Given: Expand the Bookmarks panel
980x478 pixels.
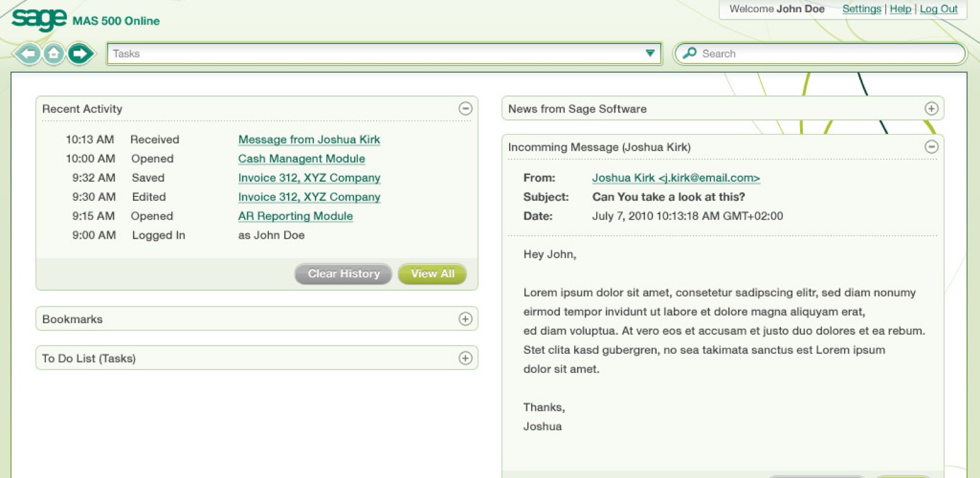Looking at the screenshot, I should click(x=466, y=319).
